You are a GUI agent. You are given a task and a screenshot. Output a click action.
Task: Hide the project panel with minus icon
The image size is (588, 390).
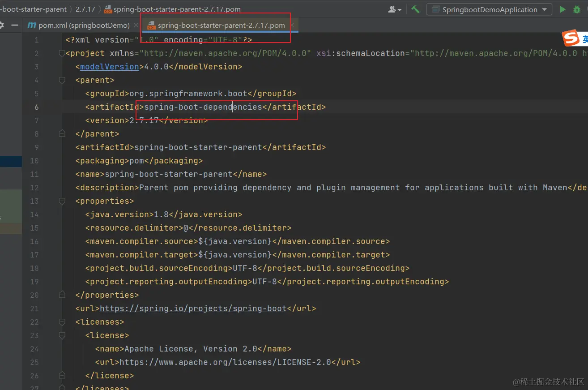point(15,25)
